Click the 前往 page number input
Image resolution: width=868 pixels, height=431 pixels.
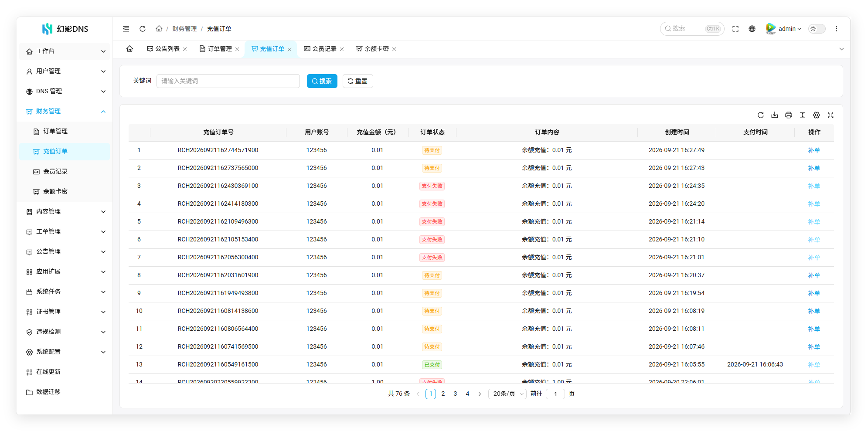[x=555, y=394]
